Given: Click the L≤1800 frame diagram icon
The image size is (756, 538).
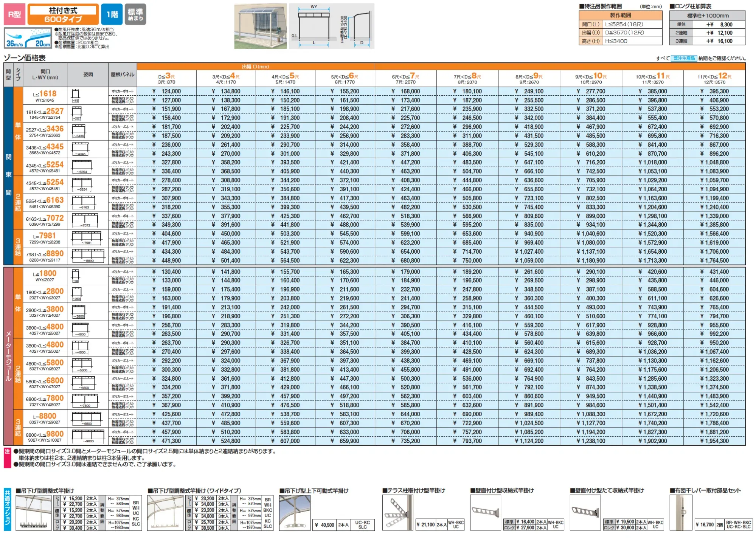Looking at the screenshot, I should point(75,276).
